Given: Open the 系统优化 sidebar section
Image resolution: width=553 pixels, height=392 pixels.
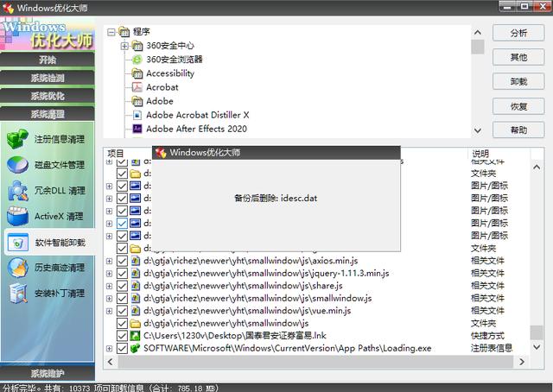Looking at the screenshot, I should tap(48, 96).
